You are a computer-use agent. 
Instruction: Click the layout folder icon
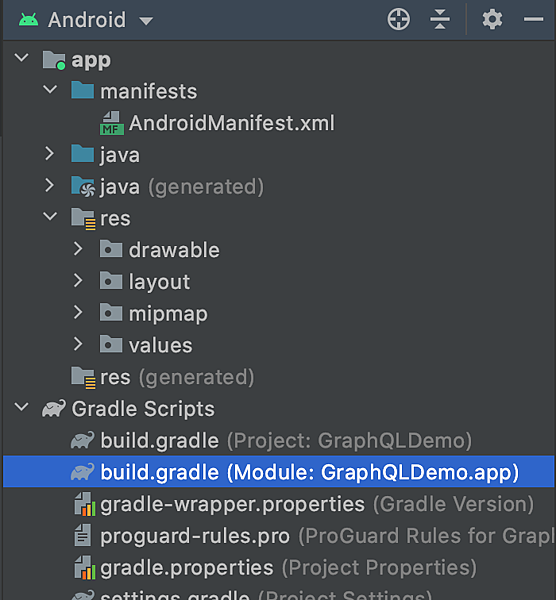(111, 281)
